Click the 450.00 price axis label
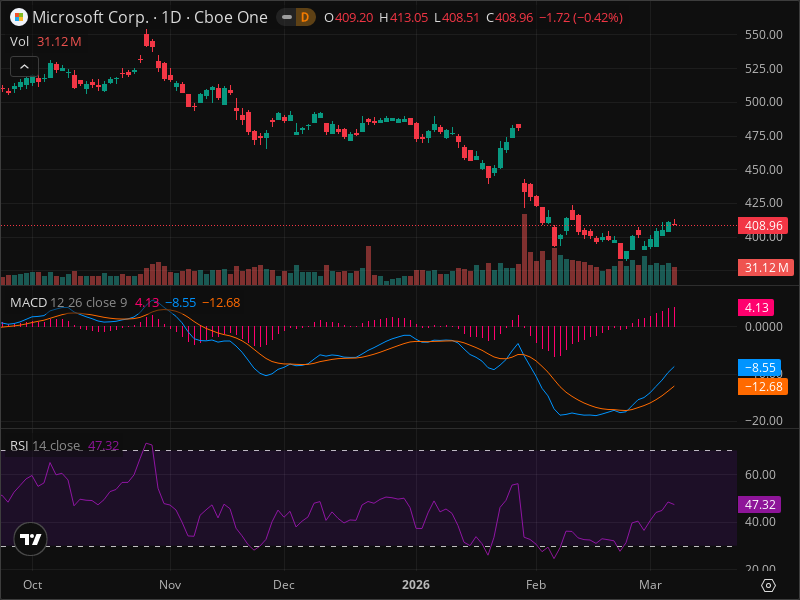The height and width of the screenshot is (600, 800). point(764,169)
